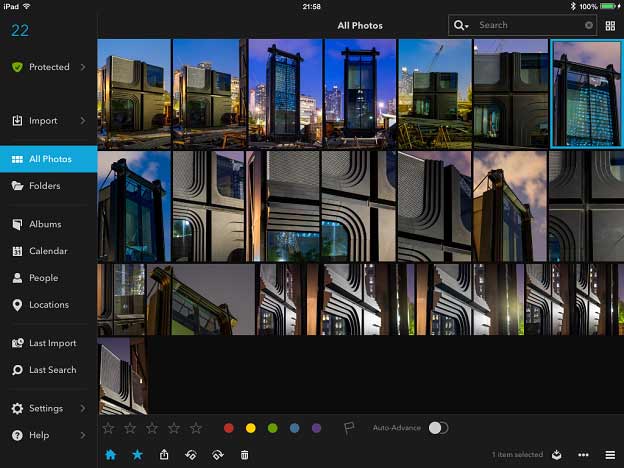The height and width of the screenshot is (468, 624).
Task: Expand Protected with its chevron arrow
Action: tap(83, 67)
